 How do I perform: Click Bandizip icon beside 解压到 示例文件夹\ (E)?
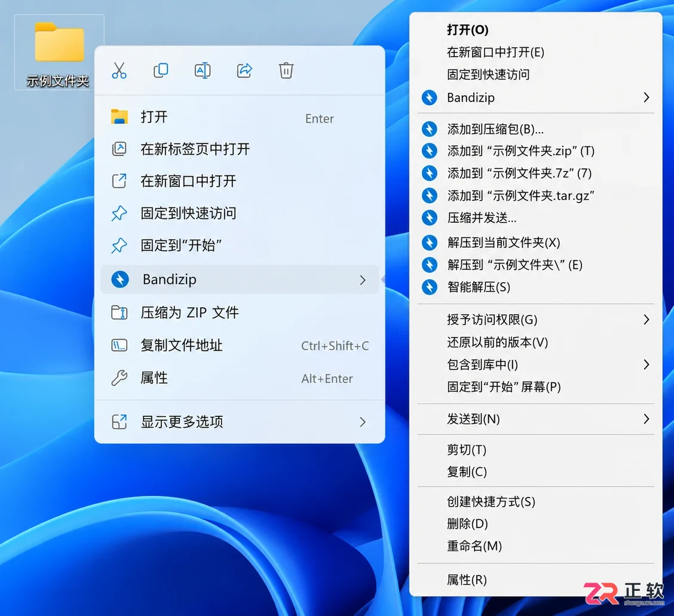point(429,265)
